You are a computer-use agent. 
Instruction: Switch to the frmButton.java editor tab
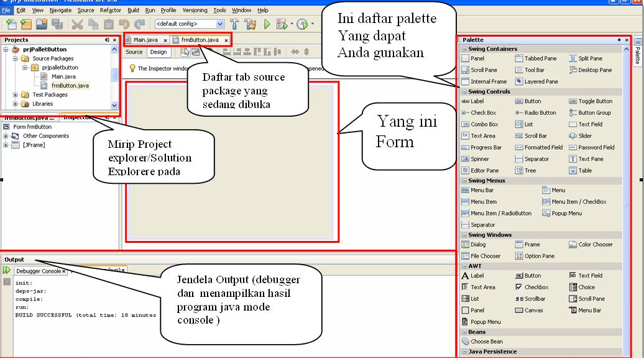pos(200,40)
